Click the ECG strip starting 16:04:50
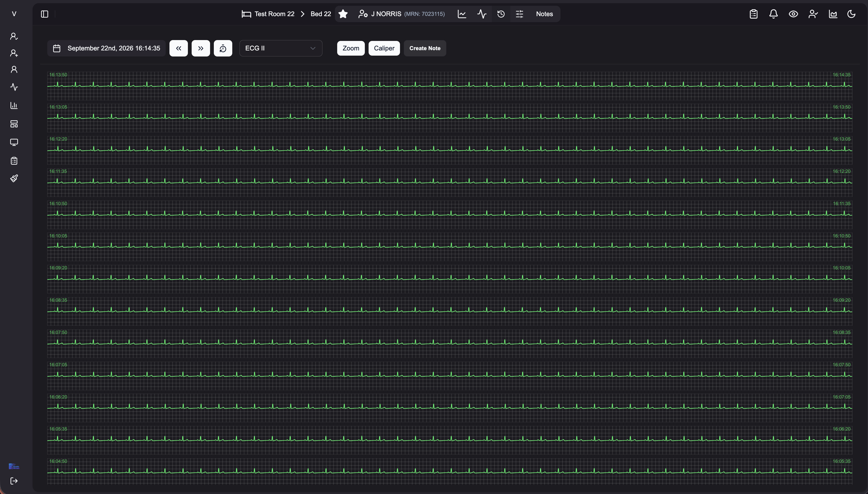The image size is (868, 494). click(x=450, y=471)
